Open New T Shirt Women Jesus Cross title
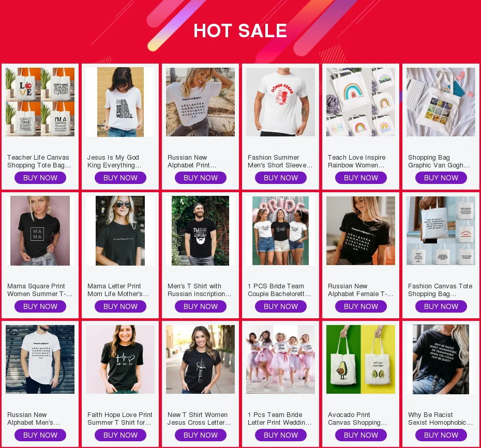 coord(199,419)
